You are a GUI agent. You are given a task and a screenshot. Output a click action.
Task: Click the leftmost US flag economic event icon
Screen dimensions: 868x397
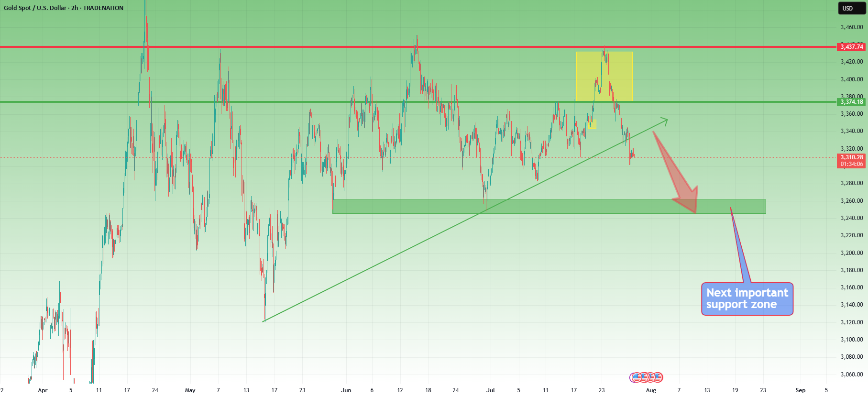click(x=636, y=377)
